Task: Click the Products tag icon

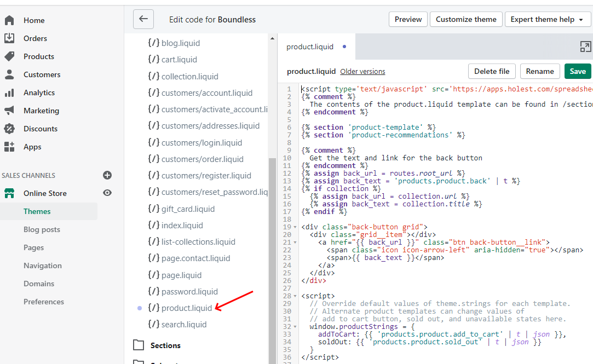Action: [9, 56]
